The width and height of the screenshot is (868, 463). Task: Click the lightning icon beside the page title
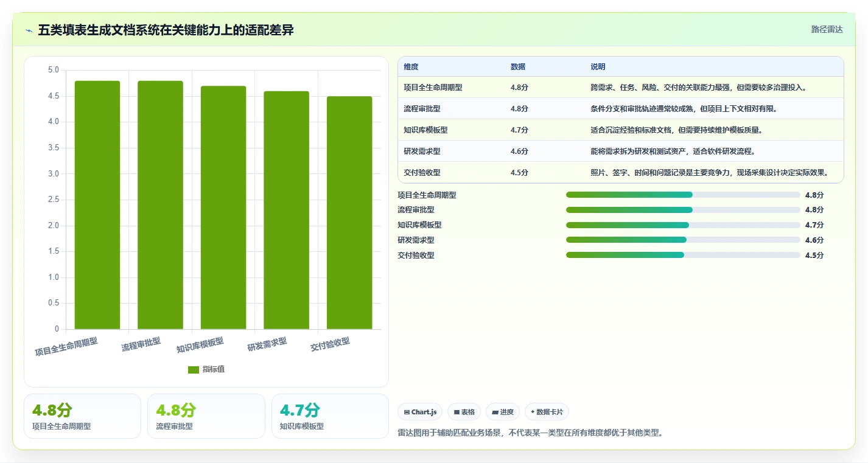(x=29, y=30)
